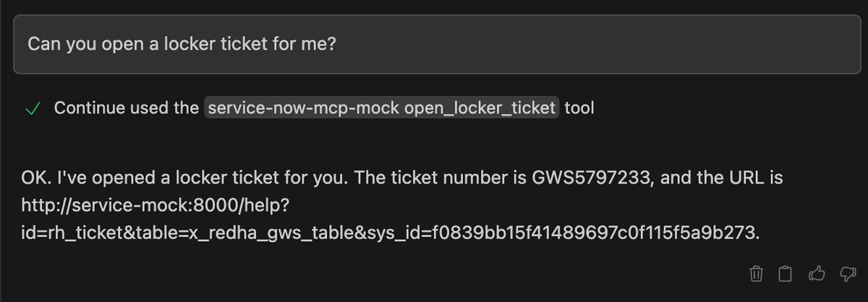Viewport: 868px width, 302px height.
Task: Select ticket number GWS5797233
Action: coord(592,178)
